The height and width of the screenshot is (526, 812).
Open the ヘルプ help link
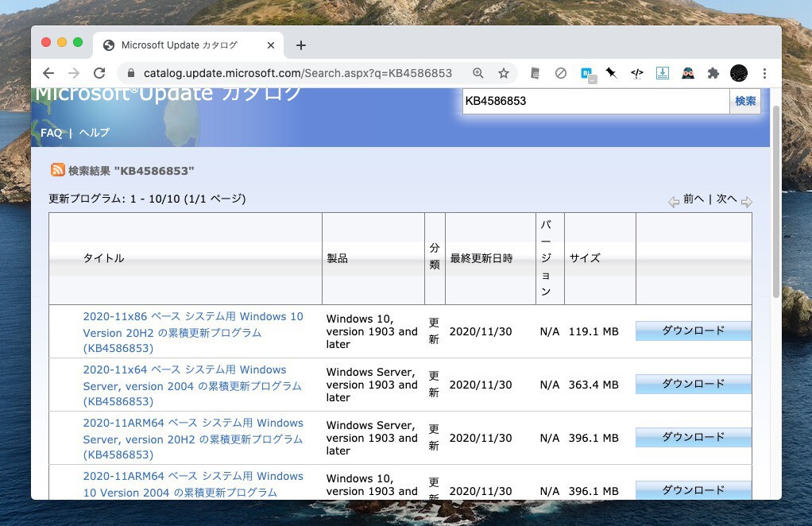pos(94,133)
